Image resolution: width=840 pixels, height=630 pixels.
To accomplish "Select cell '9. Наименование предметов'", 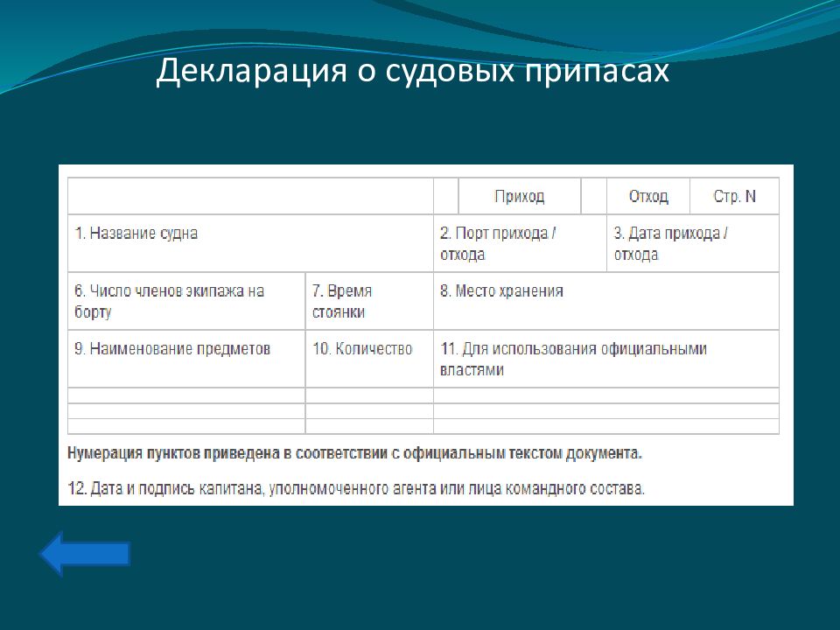I will click(x=186, y=359).
